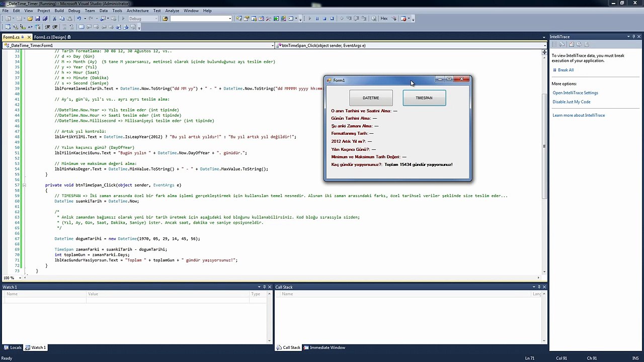
Task: Click Learn more about IntelliTrace link
Action: coord(579,116)
